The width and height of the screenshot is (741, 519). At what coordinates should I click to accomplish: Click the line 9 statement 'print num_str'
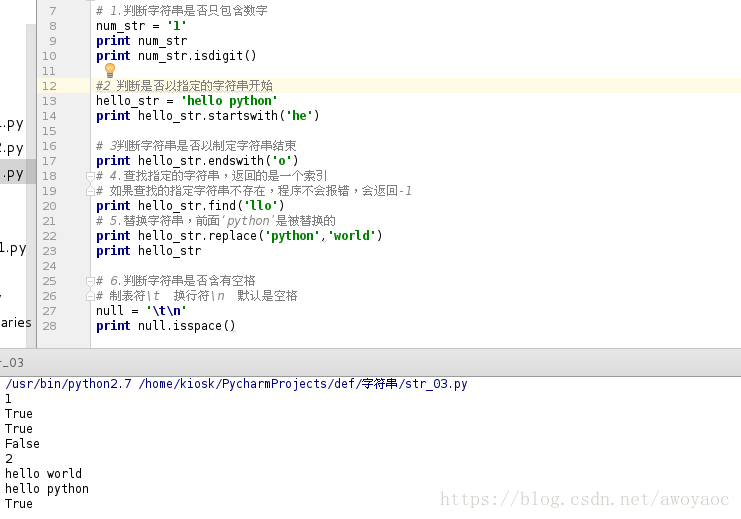pos(142,41)
